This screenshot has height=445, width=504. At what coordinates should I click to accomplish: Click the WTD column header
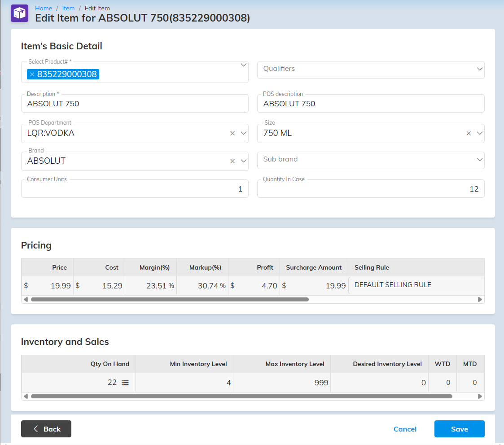(x=442, y=364)
